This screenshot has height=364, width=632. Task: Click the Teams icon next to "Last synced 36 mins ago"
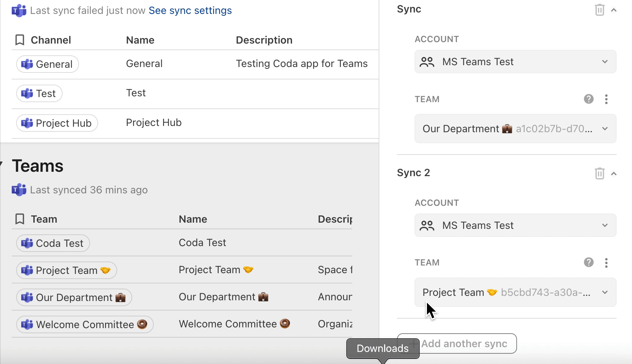[18, 190]
